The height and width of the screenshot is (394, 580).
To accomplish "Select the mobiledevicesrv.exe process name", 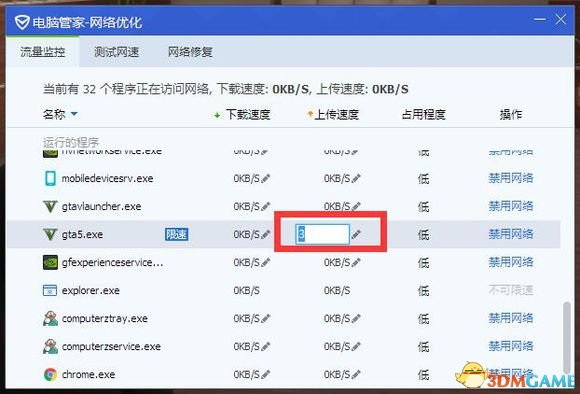I will 107,179.
